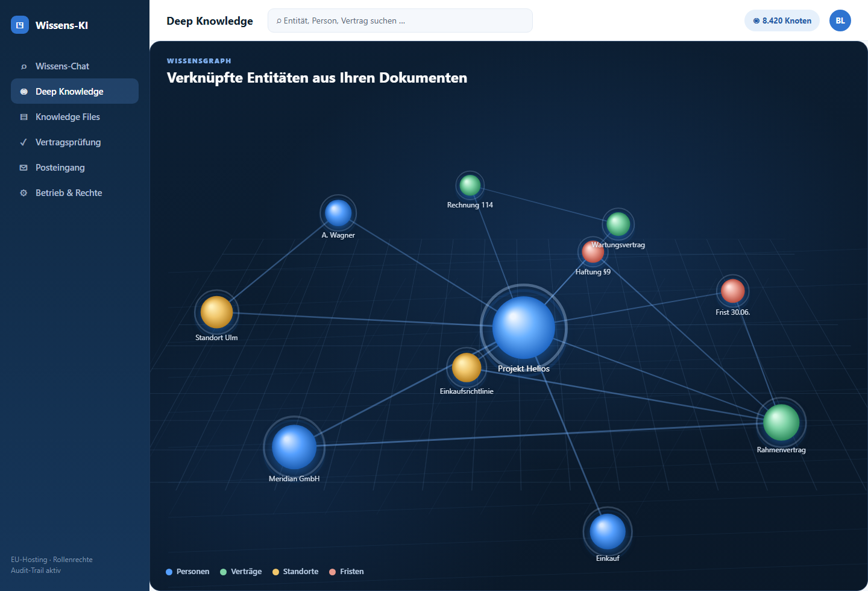This screenshot has width=868, height=591.
Task: Select the Einkaufsrichtlinie node
Action: [x=467, y=368]
